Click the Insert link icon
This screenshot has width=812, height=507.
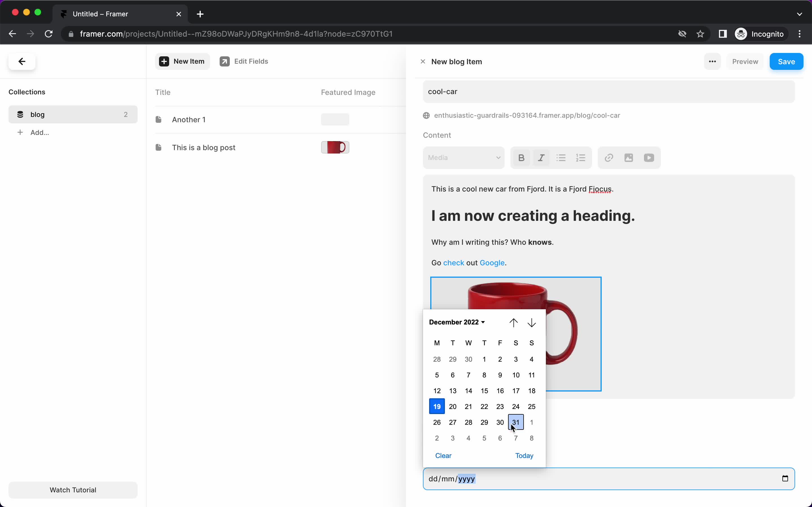click(608, 157)
